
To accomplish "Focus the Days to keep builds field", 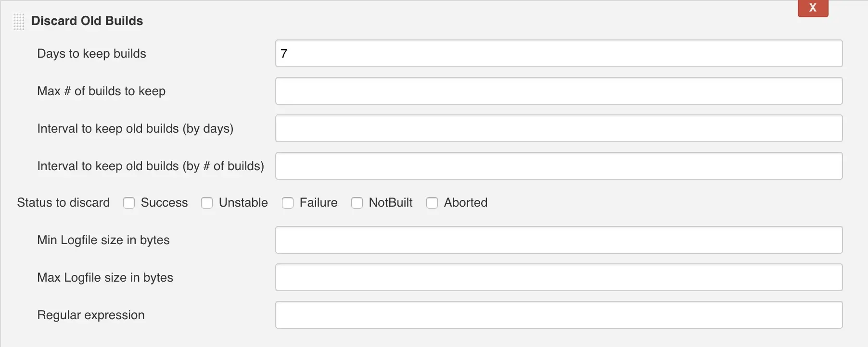I will (x=559, y=53).
